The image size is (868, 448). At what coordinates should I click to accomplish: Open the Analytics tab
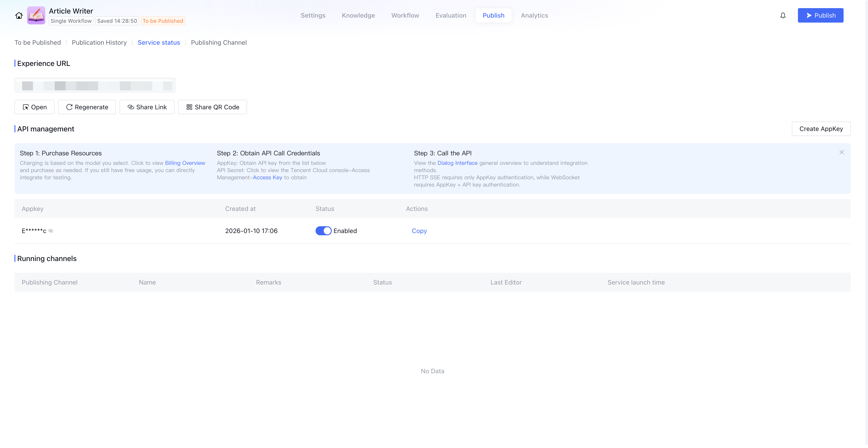pyautogui.click(x=534, y=16)
